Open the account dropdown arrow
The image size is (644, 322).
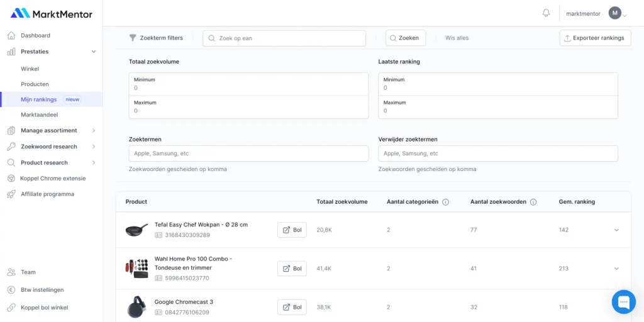pos(625,16)
